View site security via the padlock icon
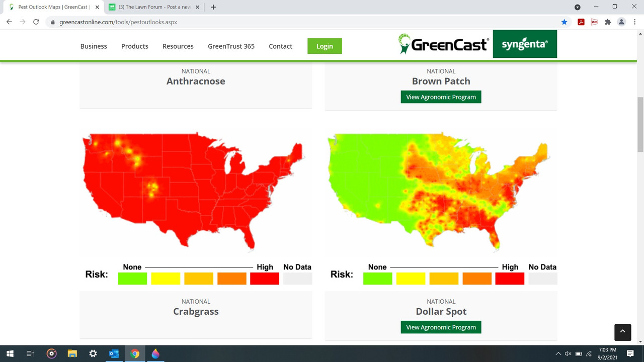Screen dimensions: 644x362 [x=52, y=22]
